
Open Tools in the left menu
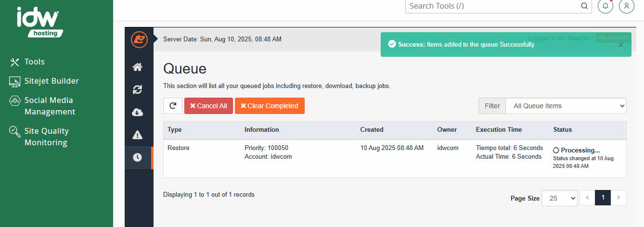point(34,62)
